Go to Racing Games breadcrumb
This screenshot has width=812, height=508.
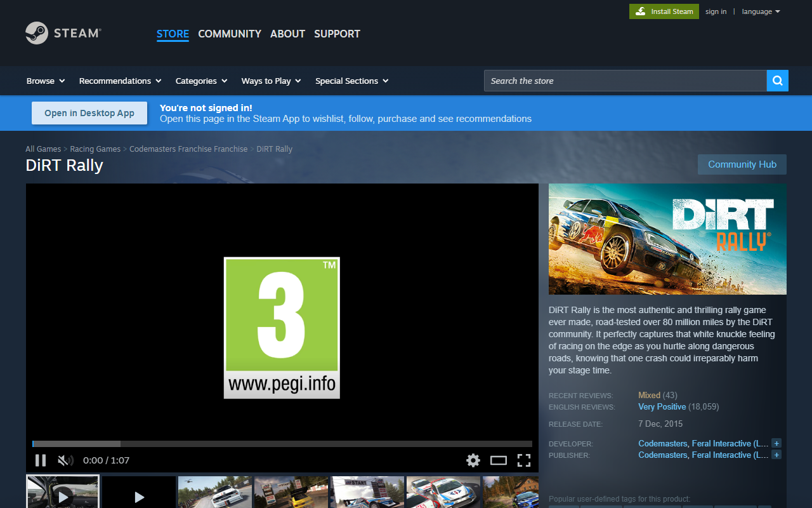(x=95, y=149)
